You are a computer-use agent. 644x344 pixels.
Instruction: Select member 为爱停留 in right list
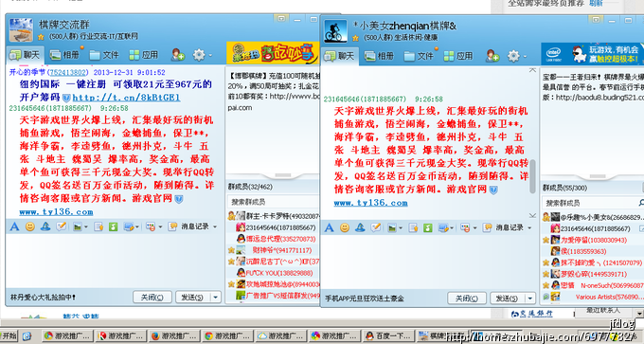pyautogui.click(x=593, y=240)
